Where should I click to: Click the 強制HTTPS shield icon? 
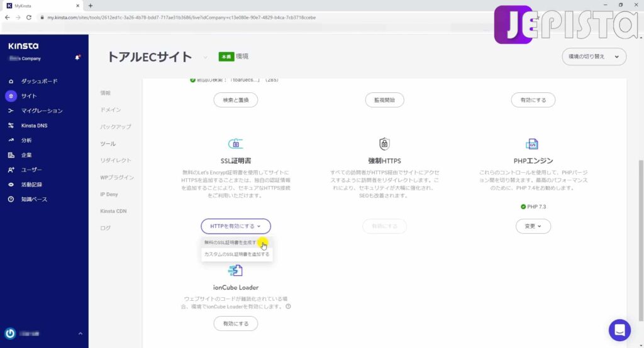click(384, 144)
